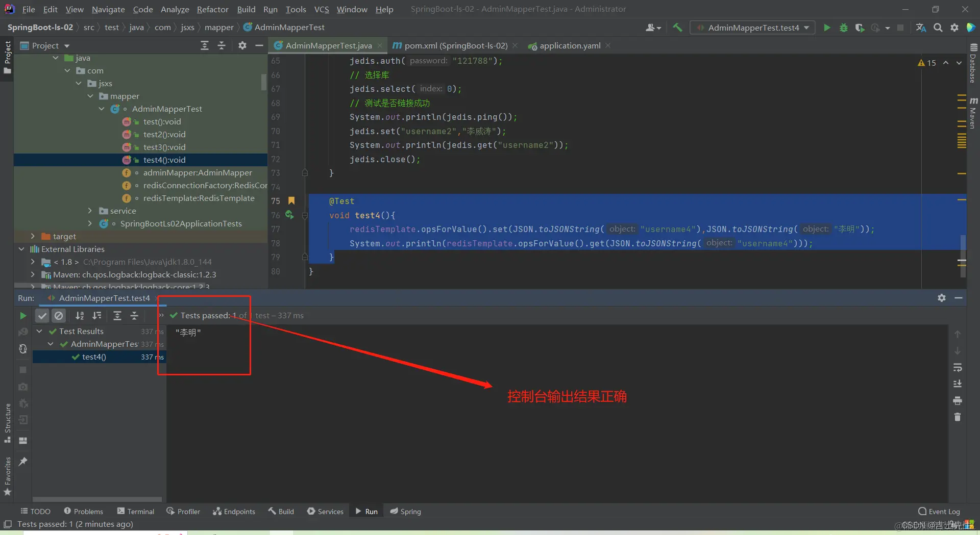Click gutter run icon at line 76
This screenshot has width=980, height=535.
point(289,215)
